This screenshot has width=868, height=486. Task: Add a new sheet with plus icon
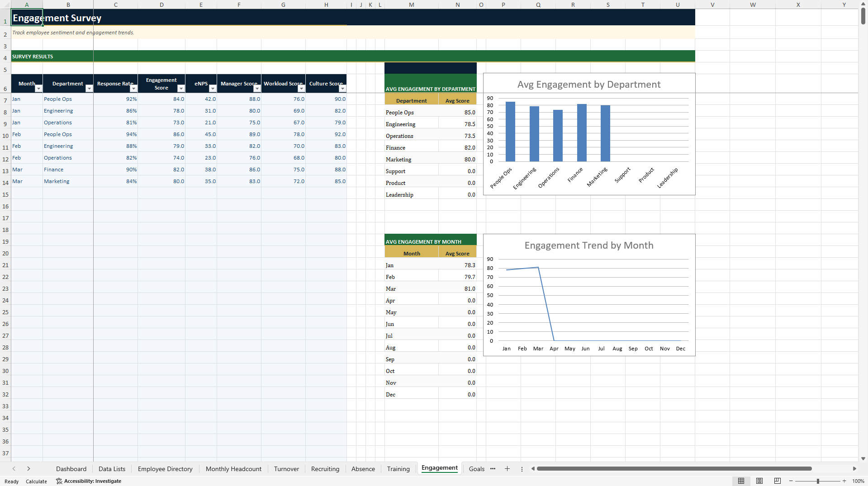tap(507, 469)
